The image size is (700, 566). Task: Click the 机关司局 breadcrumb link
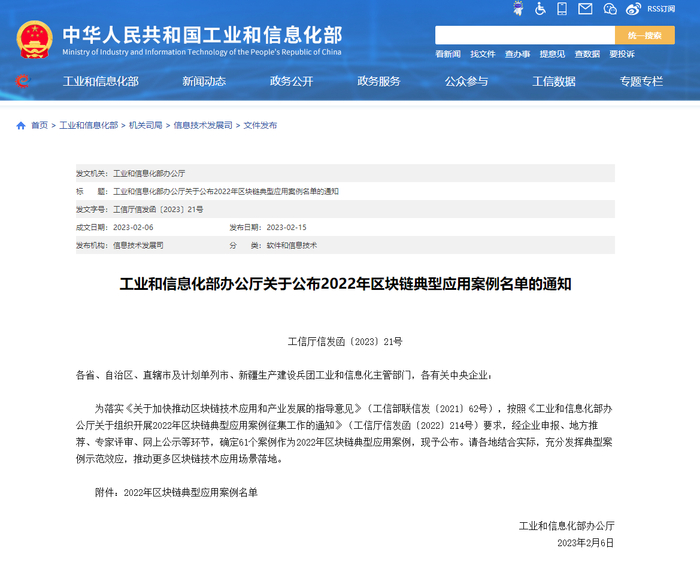(146, 125)
